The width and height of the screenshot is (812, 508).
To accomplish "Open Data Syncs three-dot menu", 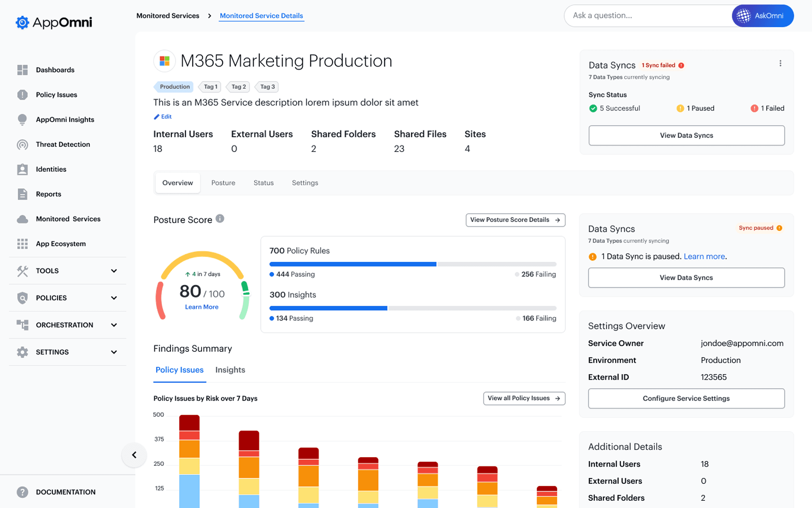I will [780, 63].
